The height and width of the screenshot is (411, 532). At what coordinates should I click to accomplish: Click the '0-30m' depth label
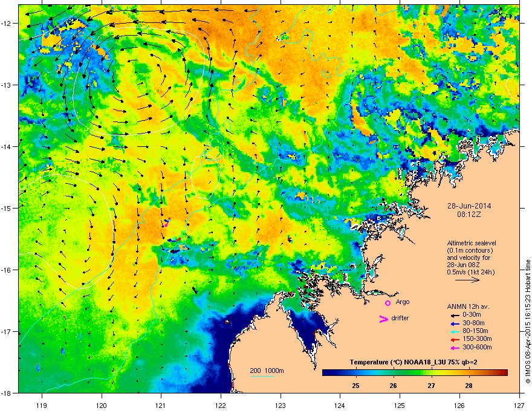tap(472, 315)
